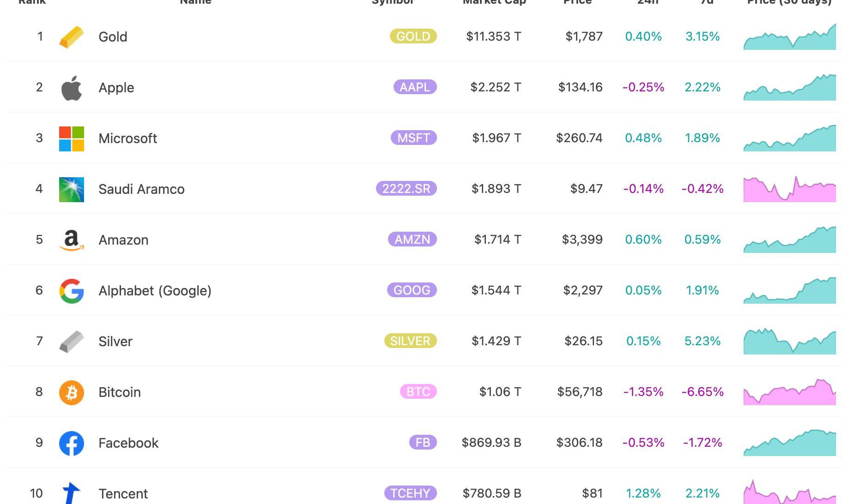
Task: Click the pink BTC symbol badge
Action: coord(418,392)
